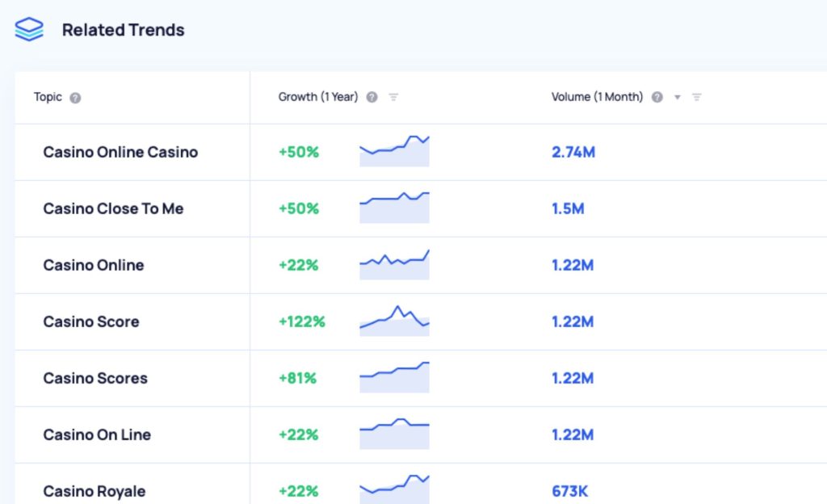Click the help icon beside Topic
The height and width of the screenshot is (504, 827).
(75, 98)
